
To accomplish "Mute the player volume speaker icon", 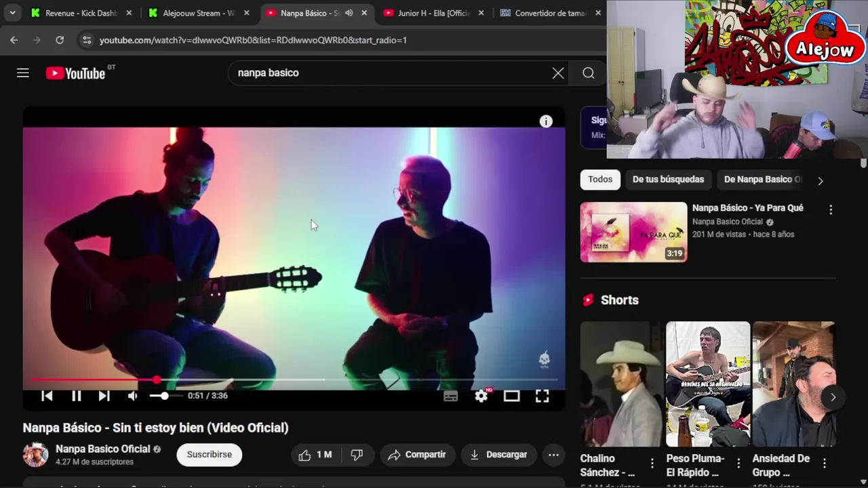I will (x=133, y=396).
